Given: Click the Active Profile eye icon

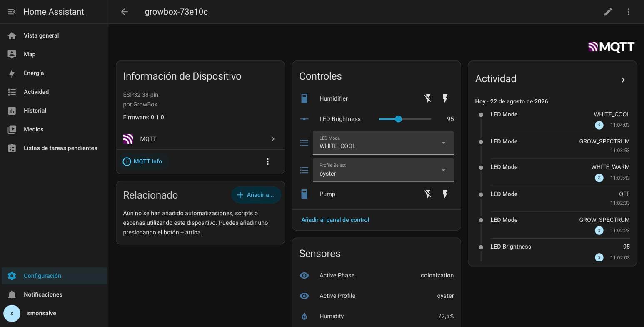Looking at the screenshot, I should point(304,296).
